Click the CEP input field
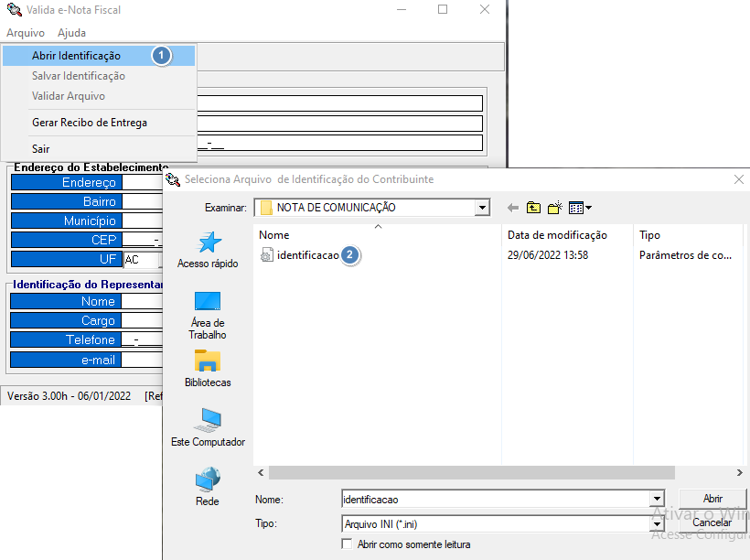 [142, 240]
